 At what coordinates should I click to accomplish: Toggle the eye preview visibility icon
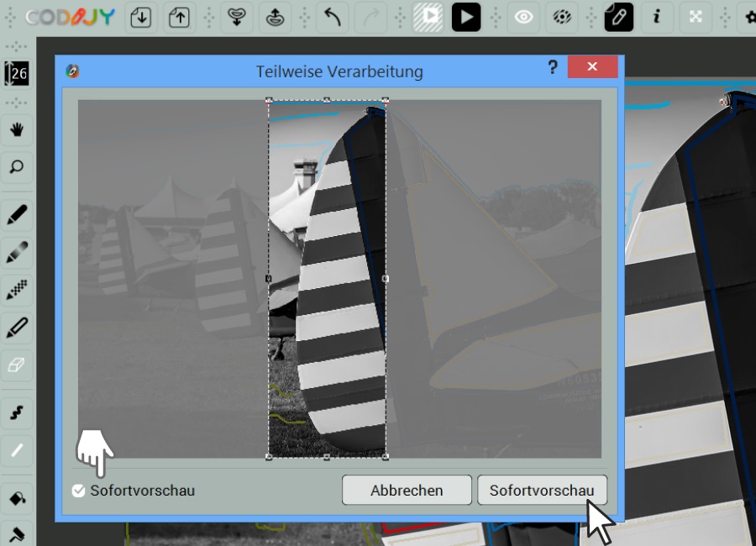(524, 17)
